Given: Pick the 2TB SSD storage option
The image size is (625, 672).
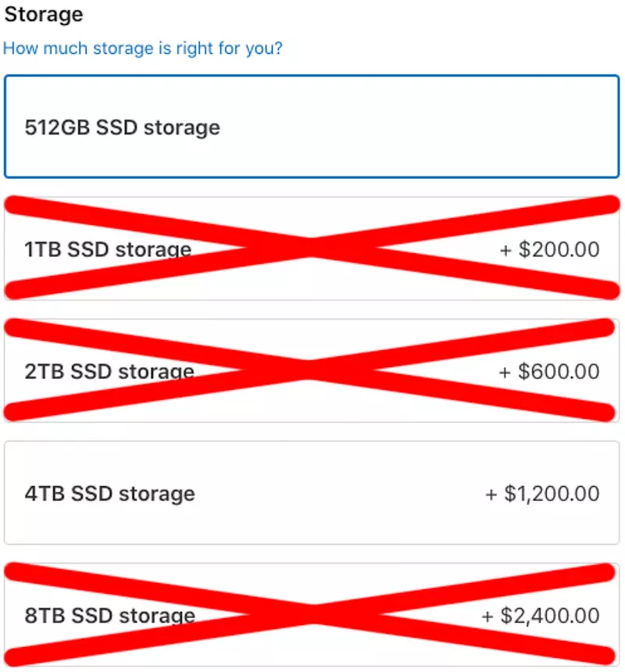Looking at the screenshot, I should click(312, 370).
